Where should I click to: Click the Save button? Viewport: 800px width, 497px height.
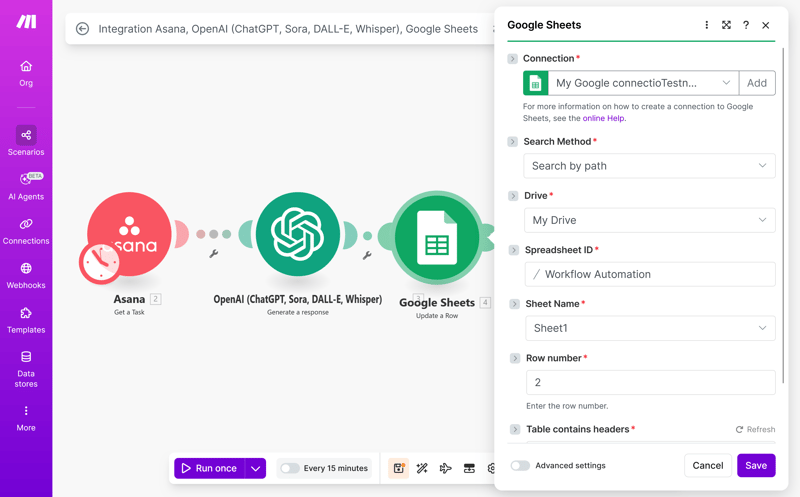(x=756, y=465)
